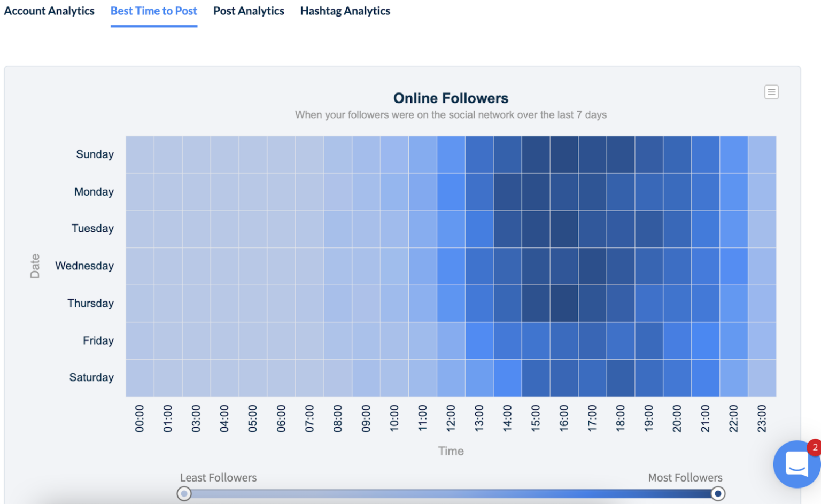
Task: Click the Most Followers slider handle
Action: click(718, 493)
